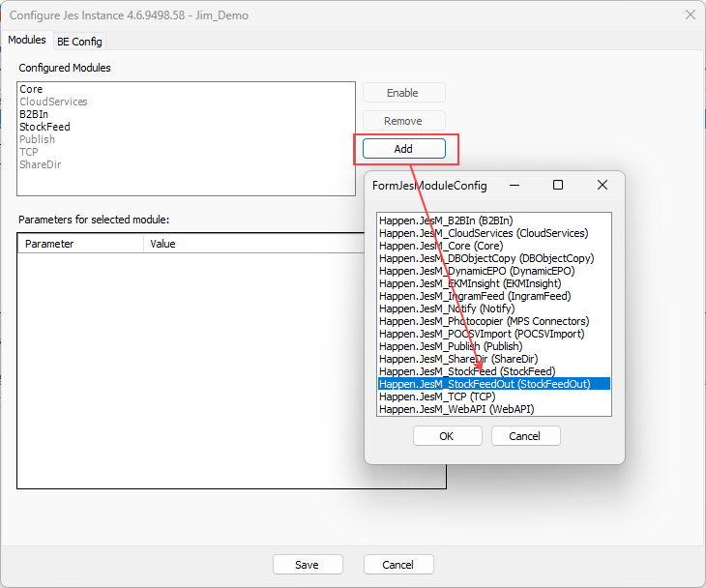Viewport: 706px width, 588px height.
Task: Click the Enable button
Action: [x=404, y=93]
